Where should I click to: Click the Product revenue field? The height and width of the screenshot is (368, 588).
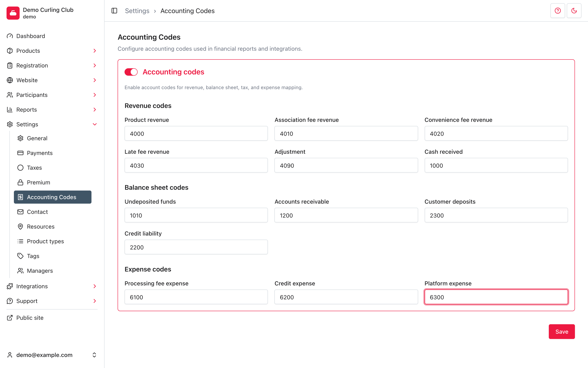coord(196,133)
